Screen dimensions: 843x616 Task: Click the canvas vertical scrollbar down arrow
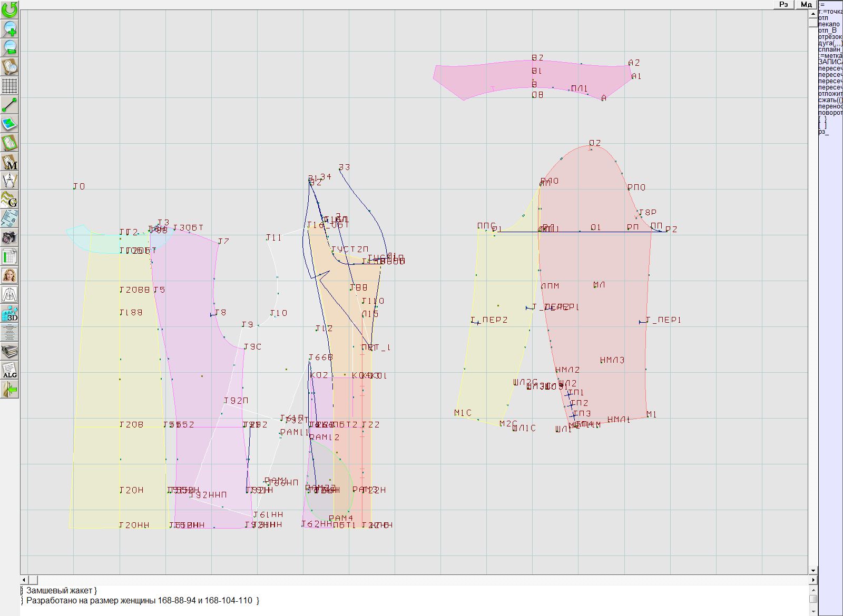(x=813, y=570)
